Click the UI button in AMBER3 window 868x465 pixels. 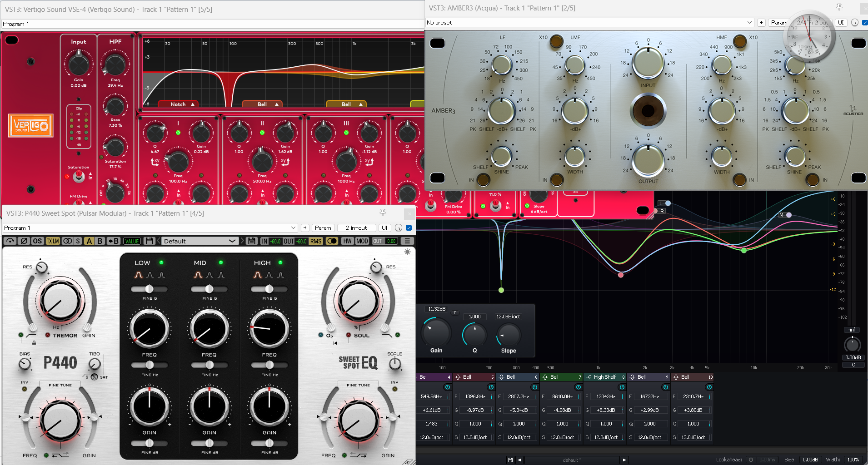(x=841, y=23)
